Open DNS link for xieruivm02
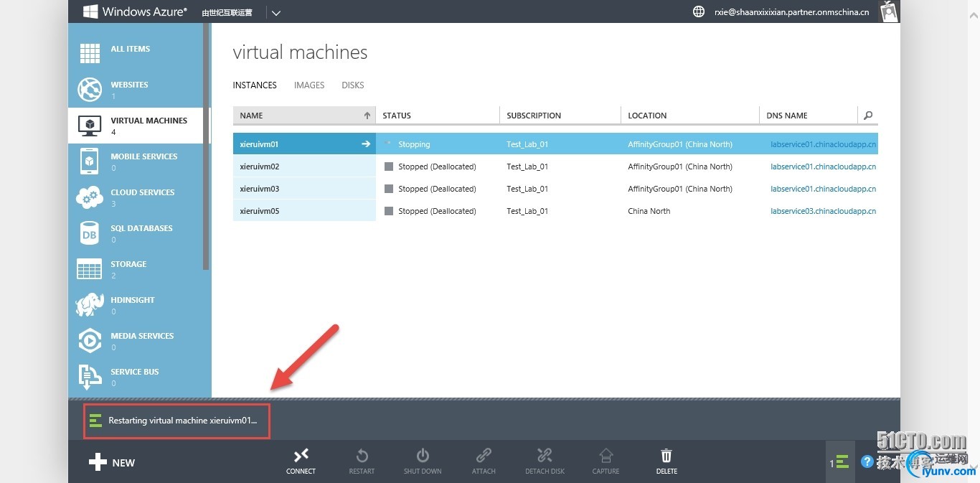Screen dimensions: 980x483 [824, 167]
